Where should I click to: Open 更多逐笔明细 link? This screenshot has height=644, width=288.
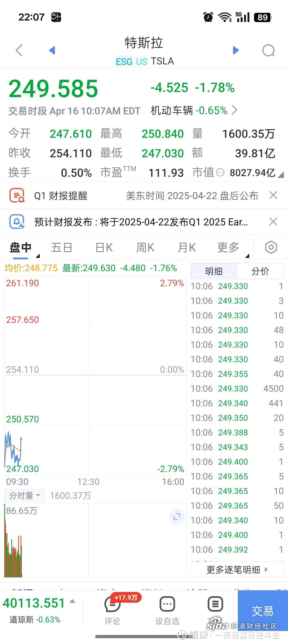pos(237,570)
